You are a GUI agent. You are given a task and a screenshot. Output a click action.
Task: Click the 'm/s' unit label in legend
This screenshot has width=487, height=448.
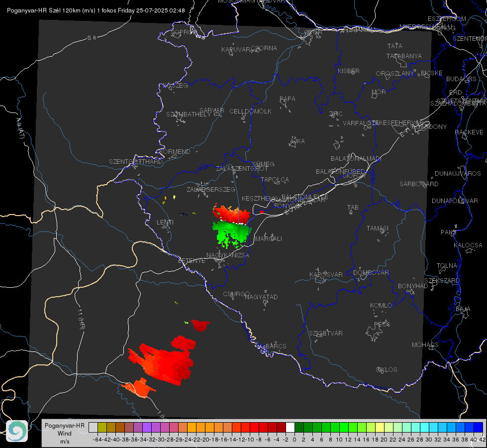pyautogui.click(x=65, y=441)
